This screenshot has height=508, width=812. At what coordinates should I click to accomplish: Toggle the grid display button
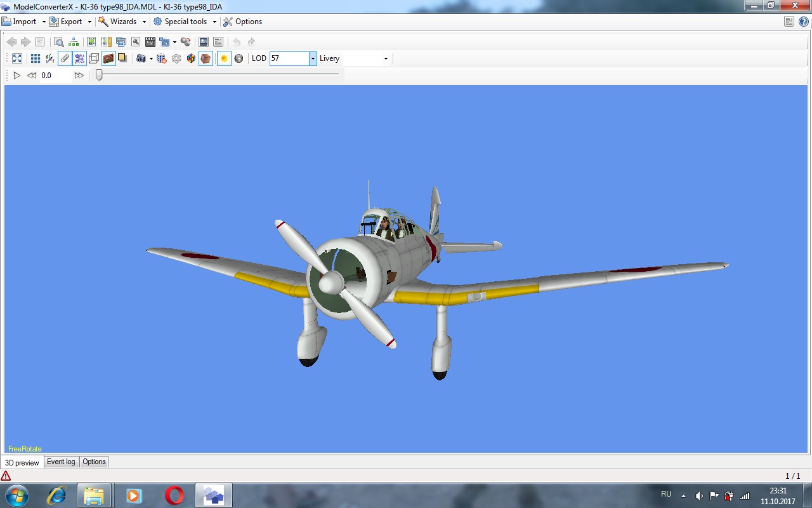pos(36,58)
